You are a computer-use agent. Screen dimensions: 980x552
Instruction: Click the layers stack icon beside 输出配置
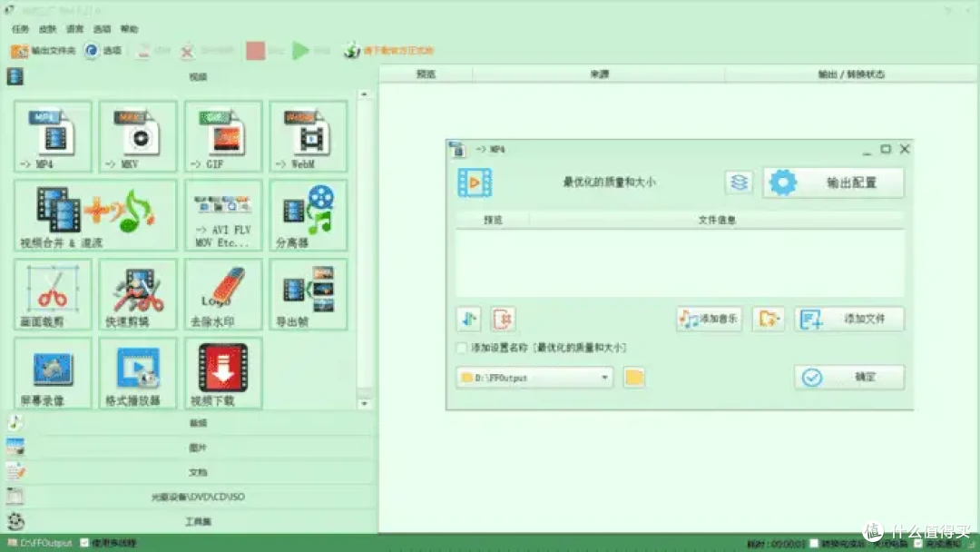[739, 182]
